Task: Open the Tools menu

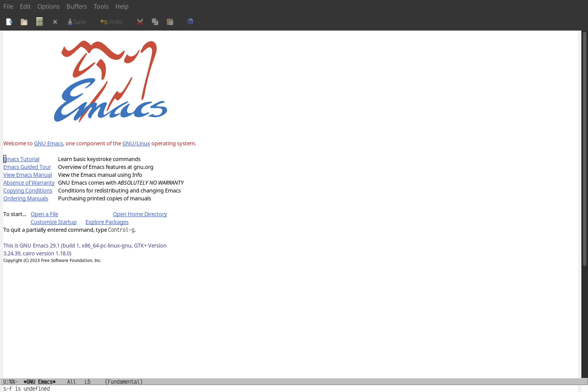Action: (x=101, y=6)
